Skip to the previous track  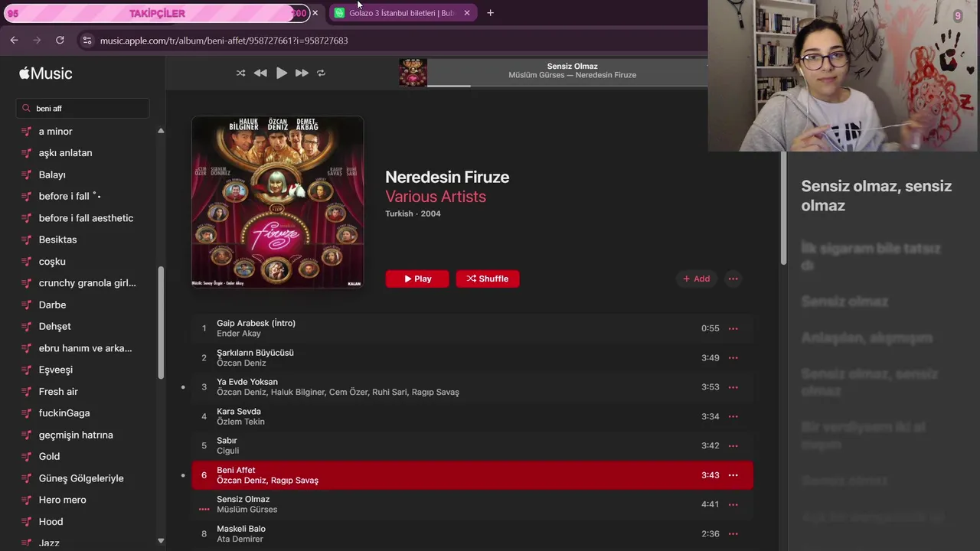tap(260, 73)
